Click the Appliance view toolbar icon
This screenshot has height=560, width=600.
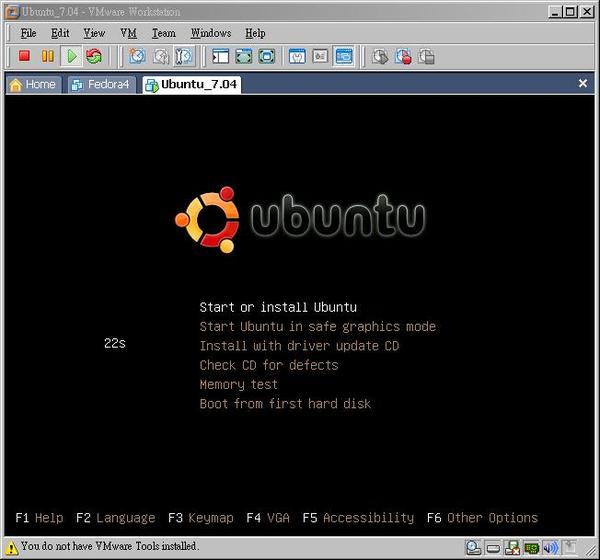tap(320, 57)
